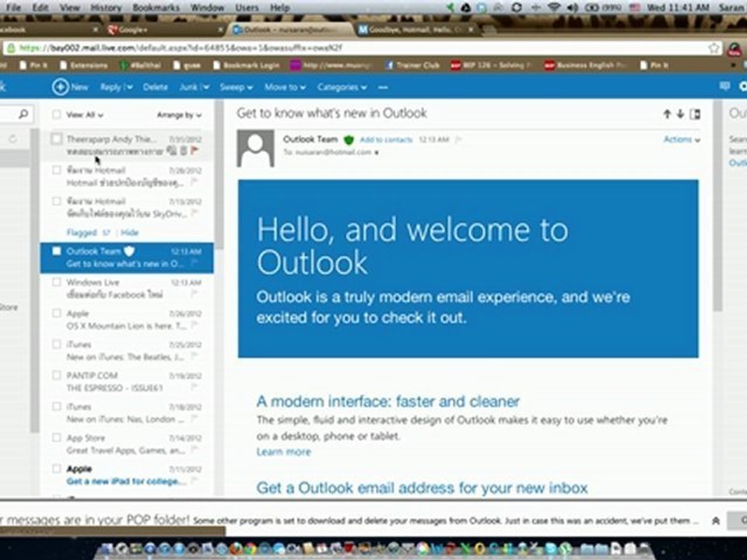
Task: Click Hide next to Flagged
Action: [x=130, y=233]
